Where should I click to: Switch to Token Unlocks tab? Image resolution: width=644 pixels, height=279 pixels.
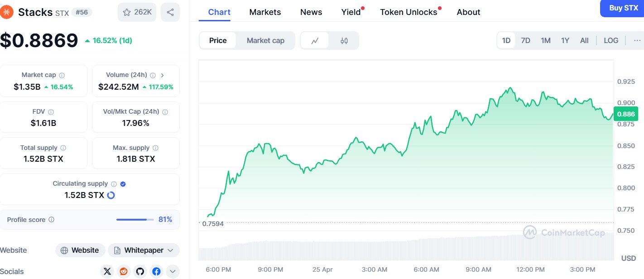click(x=409, y=12)
